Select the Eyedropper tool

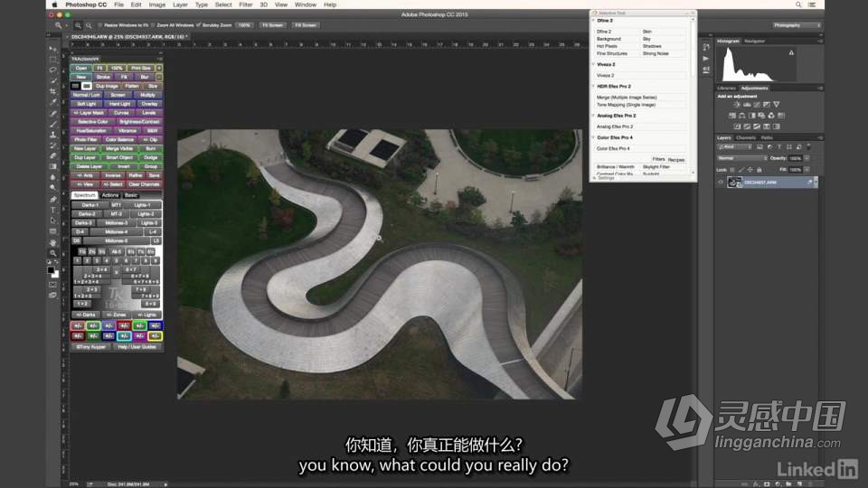click(x=53, y=102)
